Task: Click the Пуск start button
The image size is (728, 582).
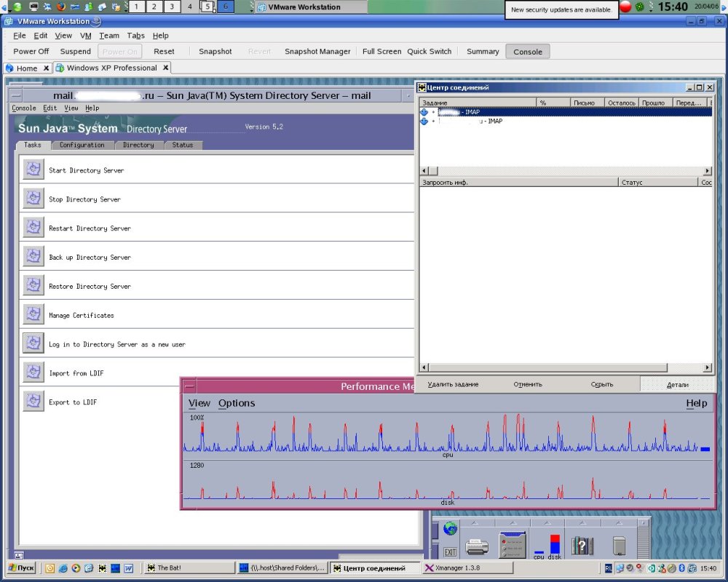Action: 22,568
